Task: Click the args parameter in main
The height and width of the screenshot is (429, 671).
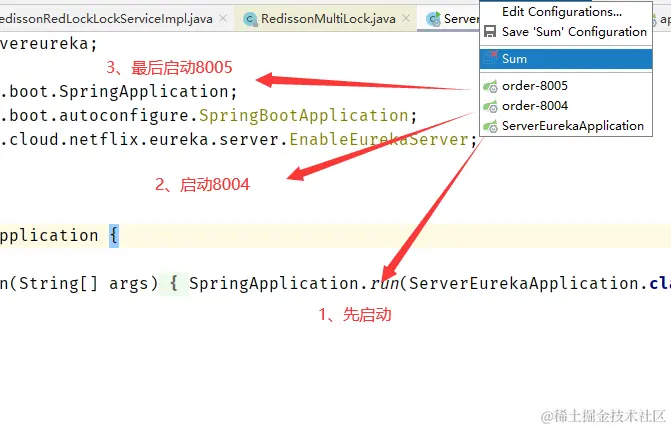Action: 128,283
